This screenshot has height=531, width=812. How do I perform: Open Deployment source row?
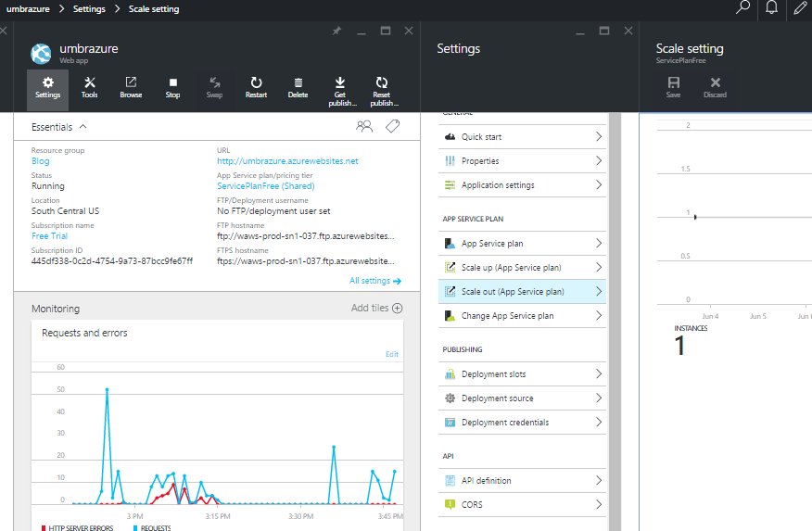(522, 398)
